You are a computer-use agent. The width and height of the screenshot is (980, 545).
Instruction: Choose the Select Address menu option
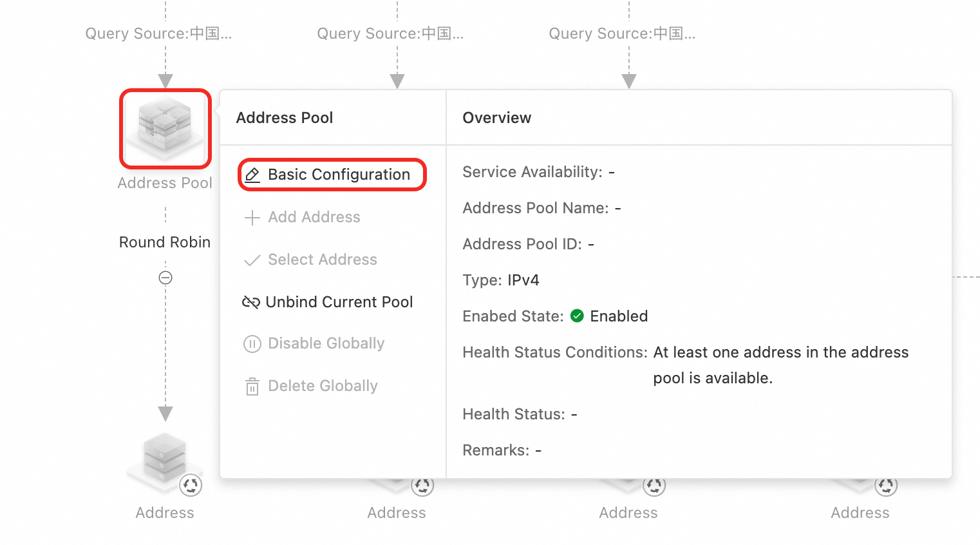tap(322, 260)
